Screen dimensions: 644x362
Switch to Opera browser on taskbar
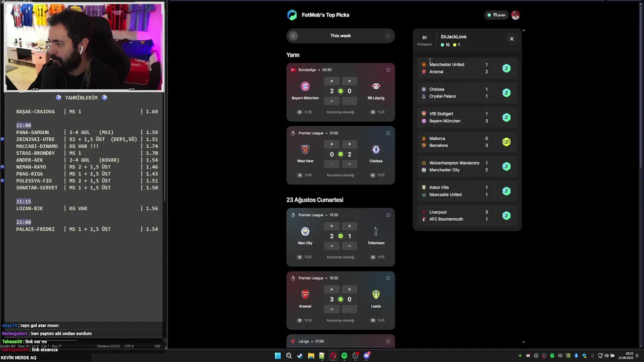point(333,356)
